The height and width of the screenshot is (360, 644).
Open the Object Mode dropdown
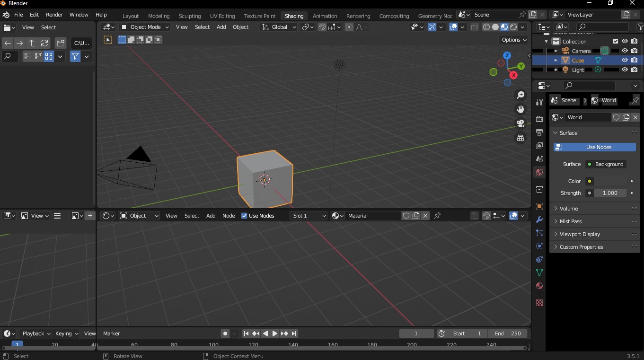[144, 27]
